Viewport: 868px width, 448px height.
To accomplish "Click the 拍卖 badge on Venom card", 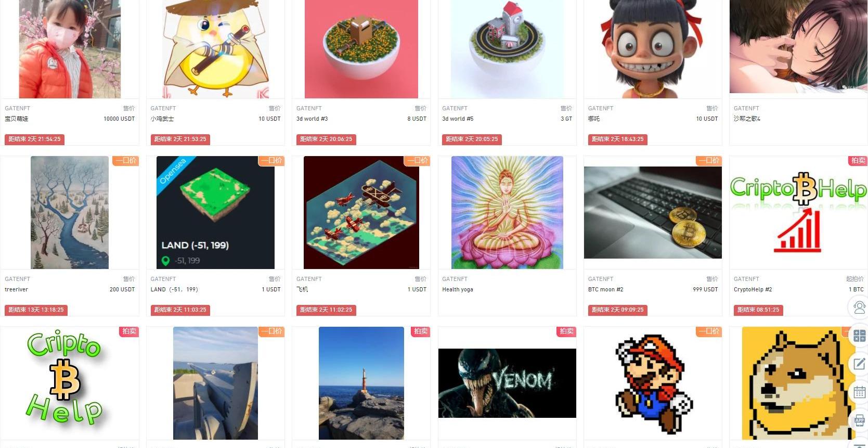I will (x=566, y=331).
